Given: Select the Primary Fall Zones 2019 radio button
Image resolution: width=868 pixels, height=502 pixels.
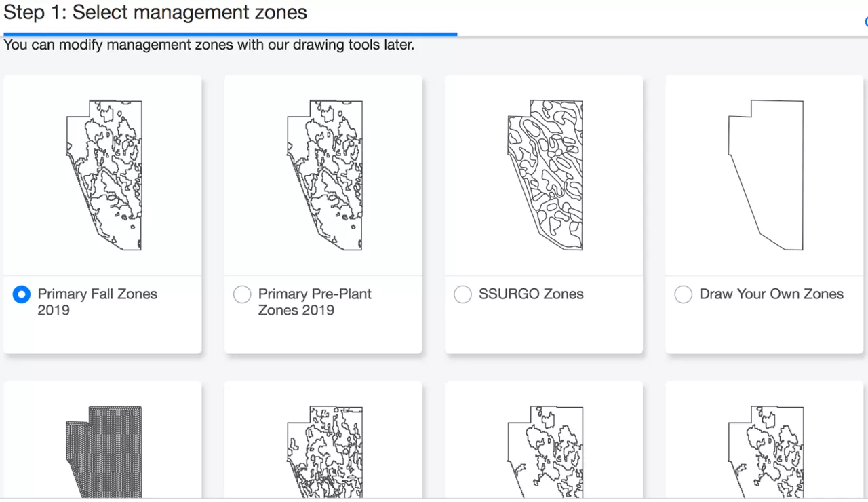Looking at the screenshot, I should coord(22,294).
